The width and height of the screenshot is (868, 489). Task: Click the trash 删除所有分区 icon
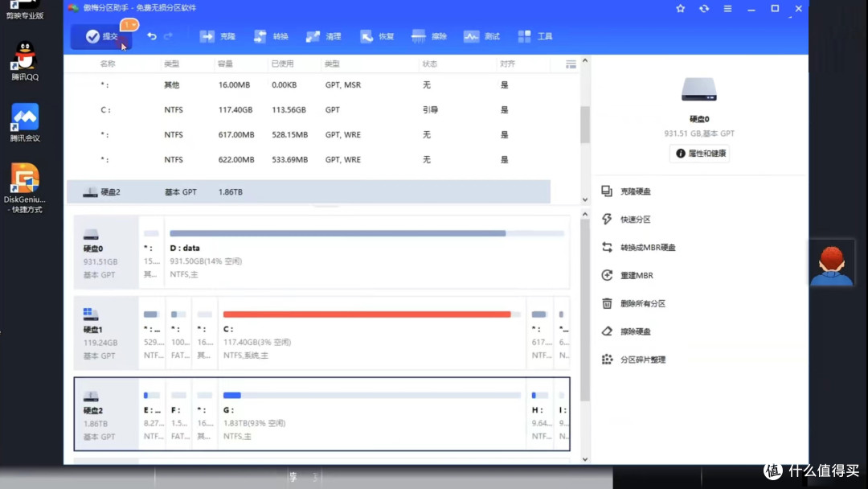607,303
